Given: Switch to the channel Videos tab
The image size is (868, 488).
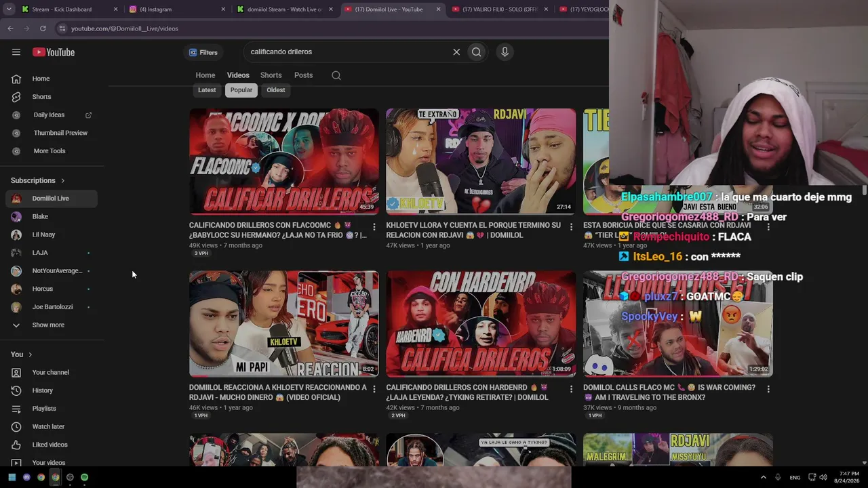Looking at the screenshot, I should tap(238, 75).
